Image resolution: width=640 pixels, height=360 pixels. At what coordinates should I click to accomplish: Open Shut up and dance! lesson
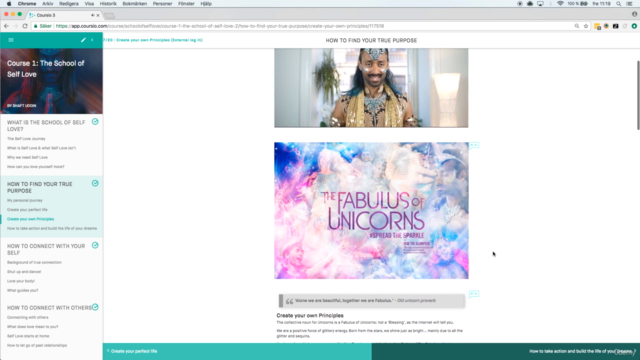pyautogui.click(x=24, y=272)
